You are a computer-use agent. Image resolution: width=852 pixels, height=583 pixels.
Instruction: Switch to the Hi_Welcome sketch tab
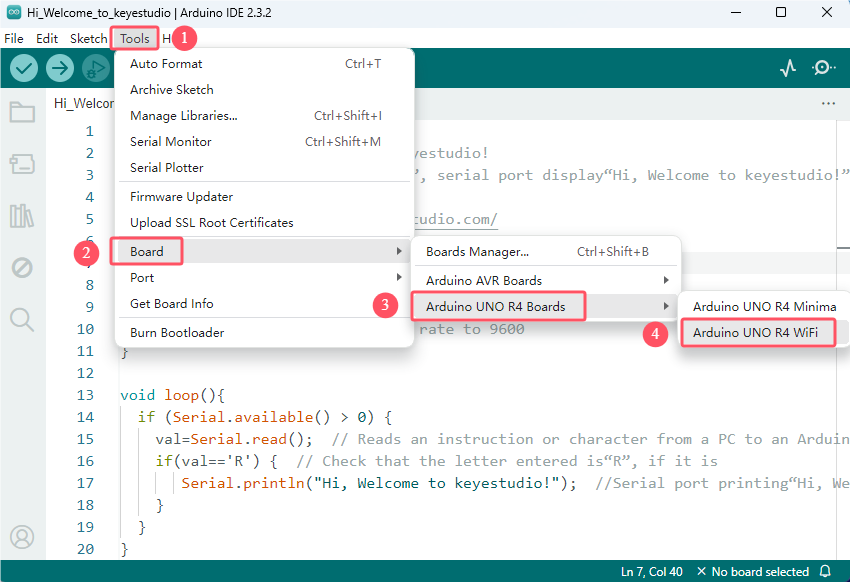pos(84,103)
